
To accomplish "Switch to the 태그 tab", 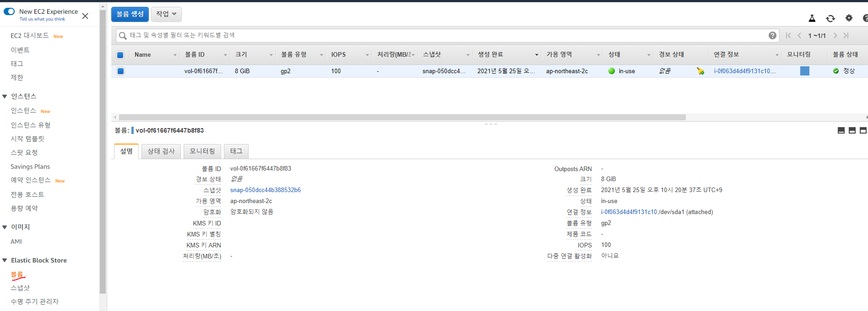I will (236, 151).
